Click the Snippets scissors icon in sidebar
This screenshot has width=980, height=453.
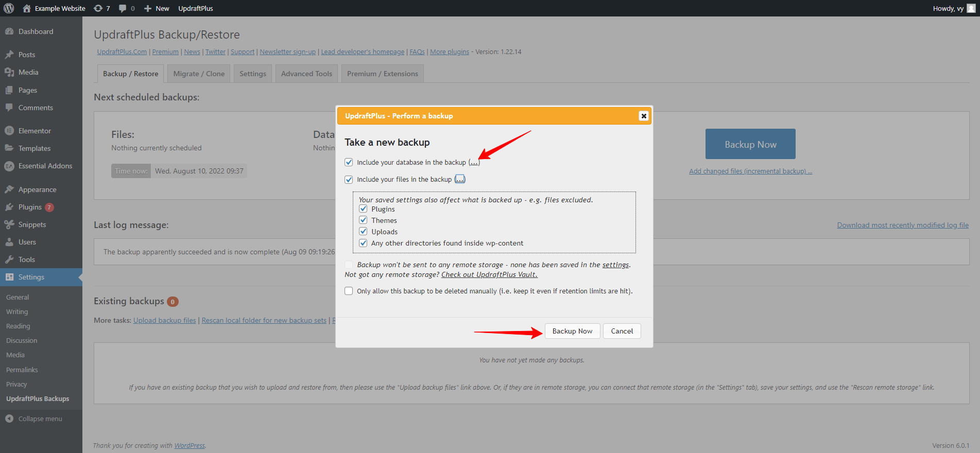click(9, 224)
